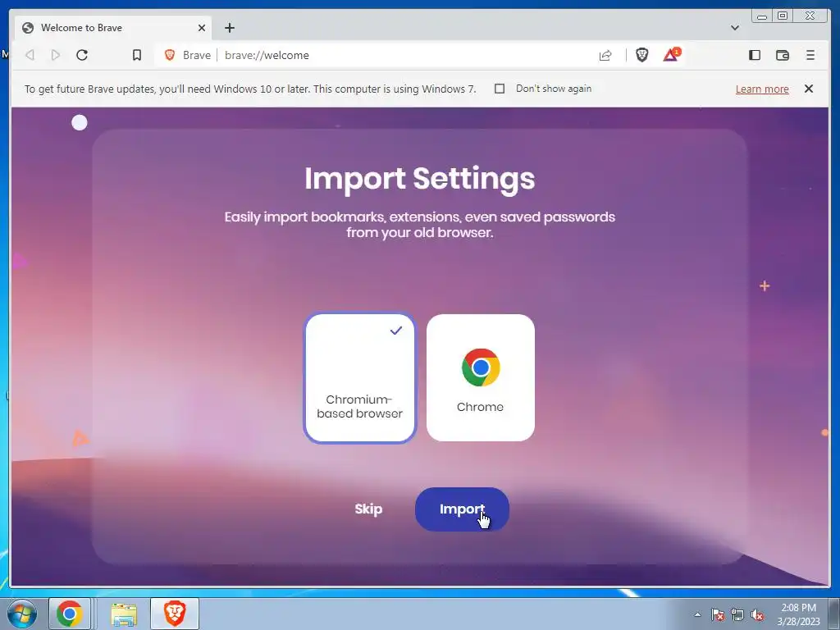This screenshot has width=840, height=630.
Task: Open the Brave Wallet icon
Action: click(782, 55)
